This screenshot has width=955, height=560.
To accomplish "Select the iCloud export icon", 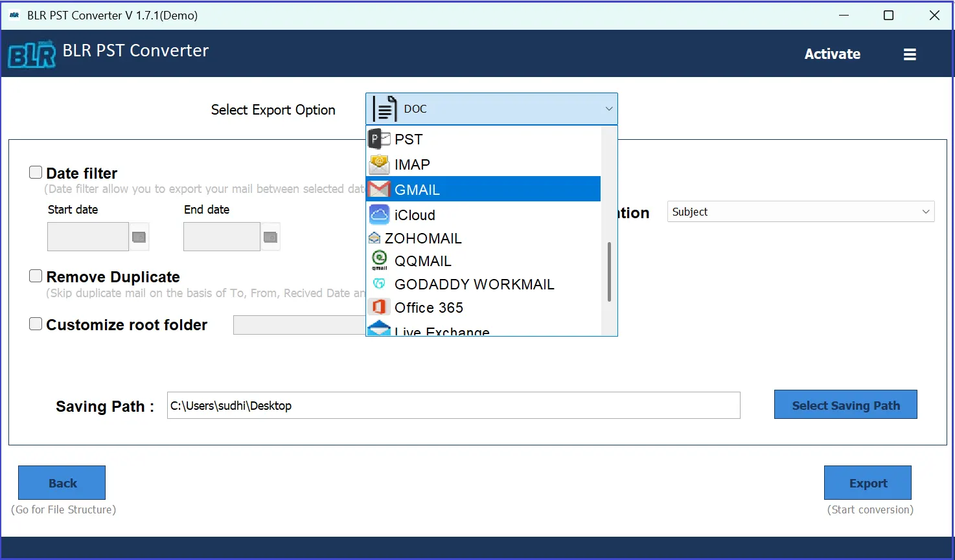I will [379, 214].
